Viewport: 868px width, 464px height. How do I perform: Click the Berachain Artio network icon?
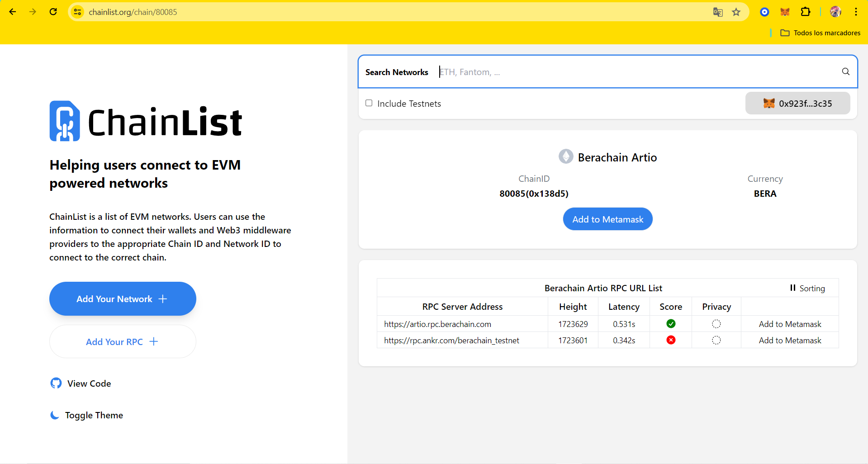pyautogui.click(x=566, y=156)
